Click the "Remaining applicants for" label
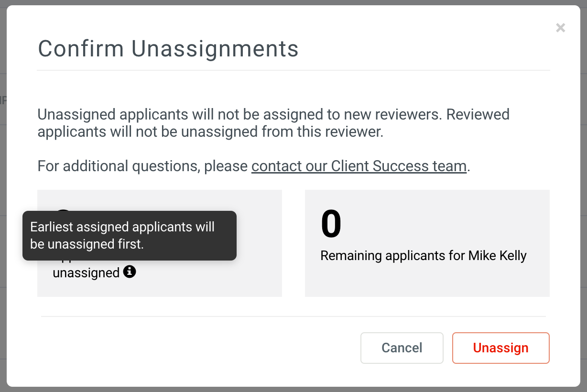This screenshot has width=587, height=392. pyautogui.click(x=393, y=256)
